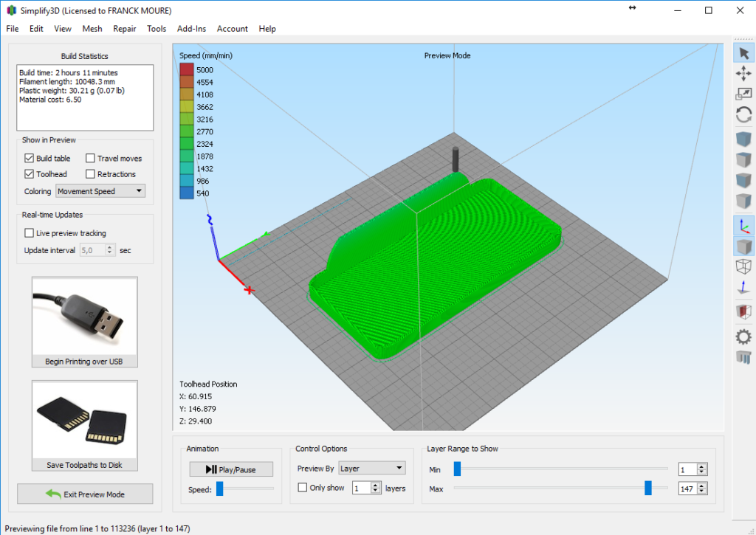The width and height of the screenshot is (756, 535).
Task: Select the arrow selection tool
Action: [744, 52]
